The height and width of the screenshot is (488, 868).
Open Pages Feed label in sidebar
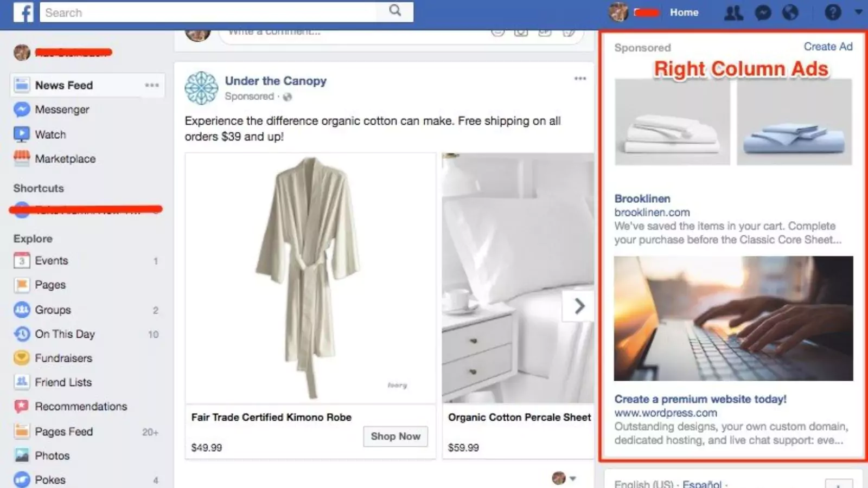coord(64,432)
